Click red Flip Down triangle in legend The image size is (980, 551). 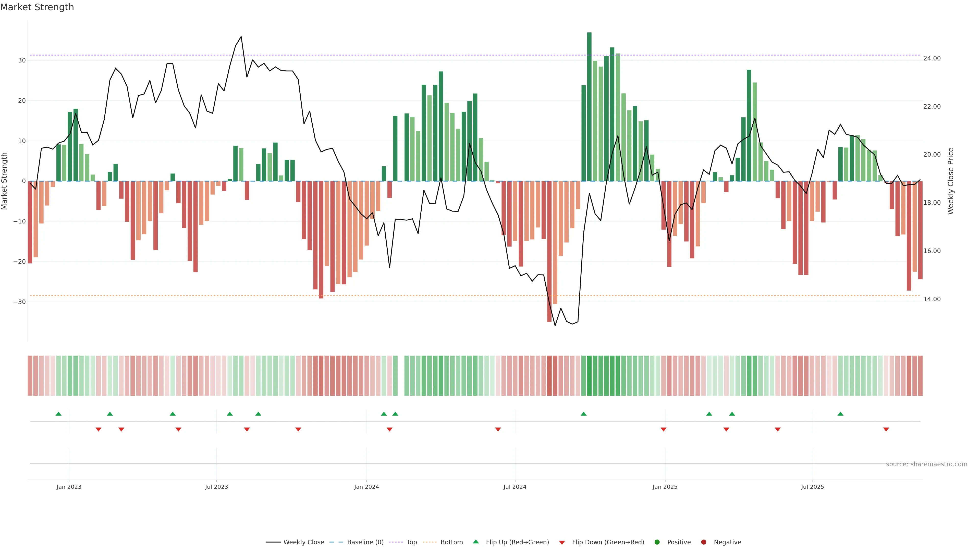pyautogui.click(x=562, y=542)
